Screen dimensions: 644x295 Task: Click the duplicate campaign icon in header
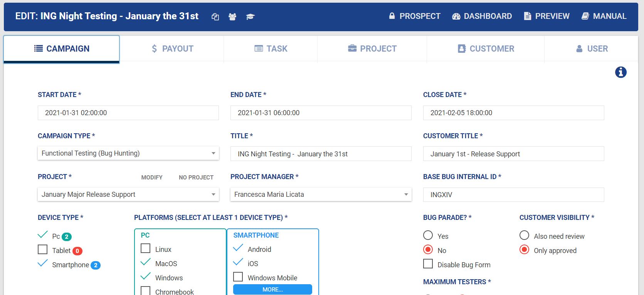215,17
